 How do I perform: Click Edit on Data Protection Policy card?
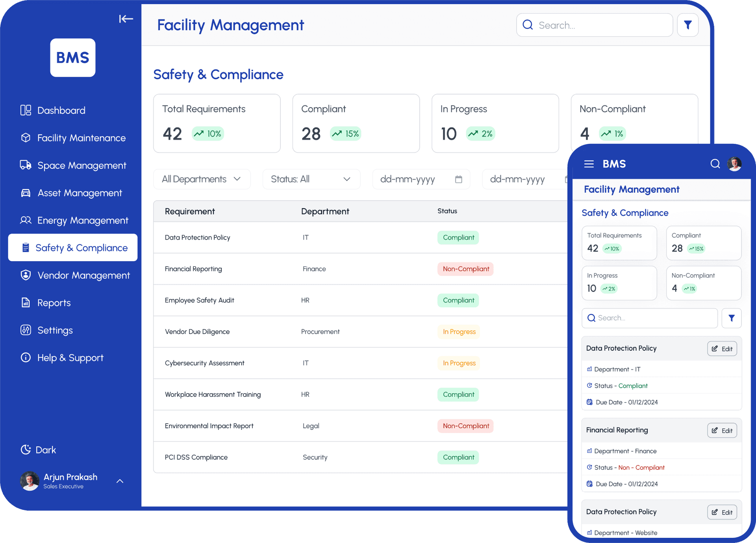pos(722,349)
